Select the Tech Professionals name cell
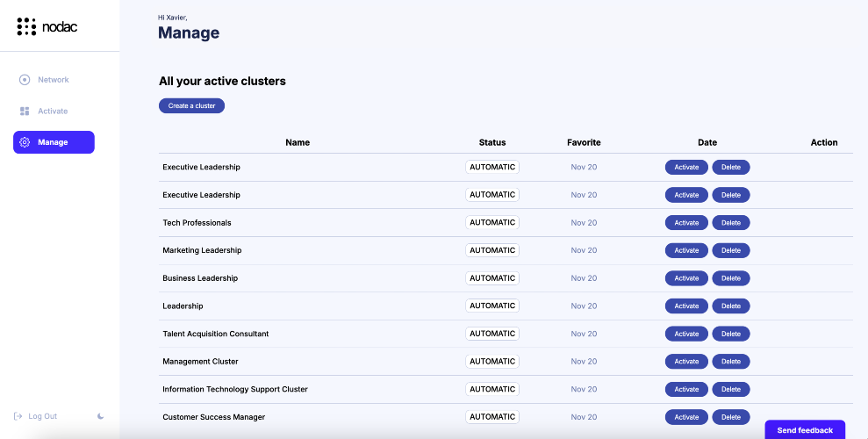 [x=197, y=222]
